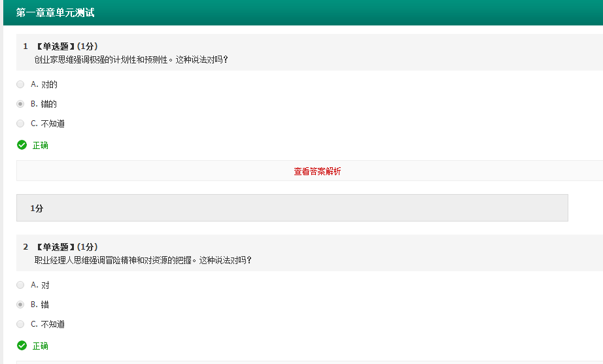Click the 第一章章单元测试 page header title
Screen dimensions: 603x364
click(x=56, y=13)
